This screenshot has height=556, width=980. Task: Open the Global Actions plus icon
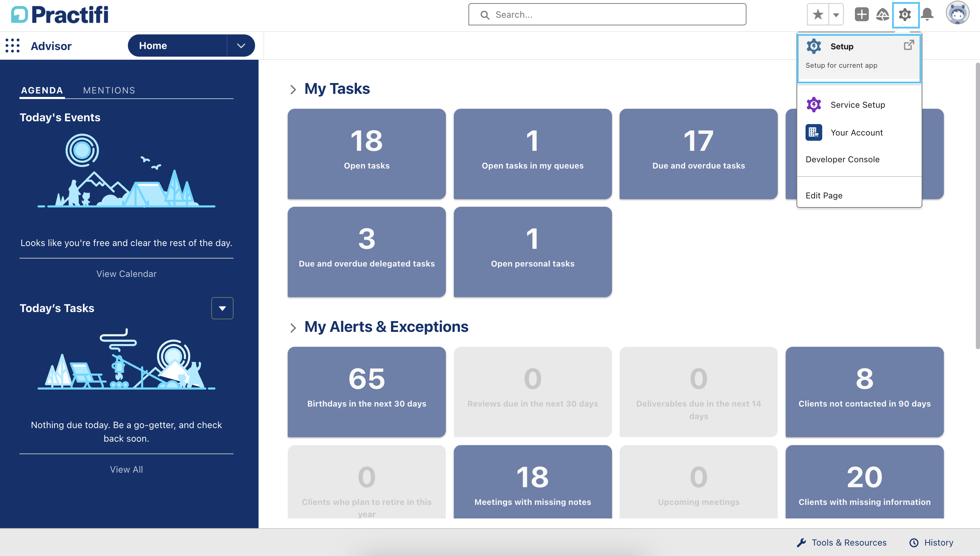point(861,15)
